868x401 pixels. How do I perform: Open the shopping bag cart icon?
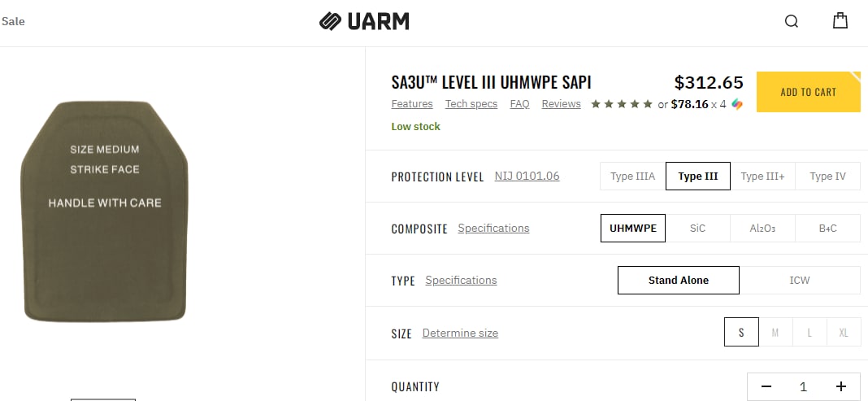(840, 20)
